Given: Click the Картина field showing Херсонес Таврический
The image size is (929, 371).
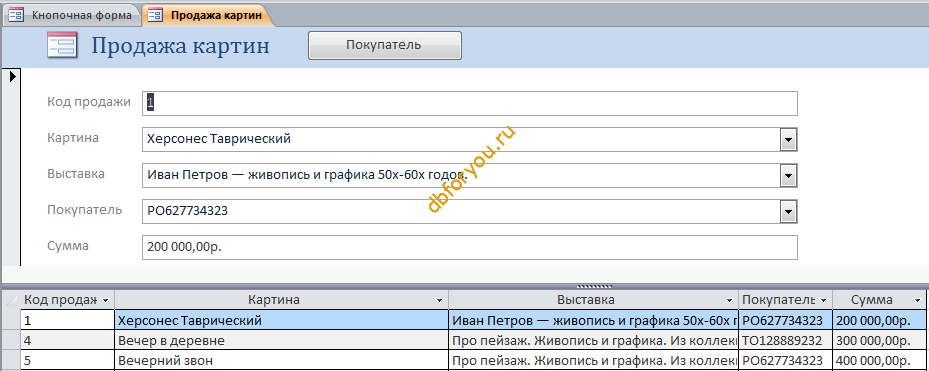Looking at the screenshot, I should (462, 140).
